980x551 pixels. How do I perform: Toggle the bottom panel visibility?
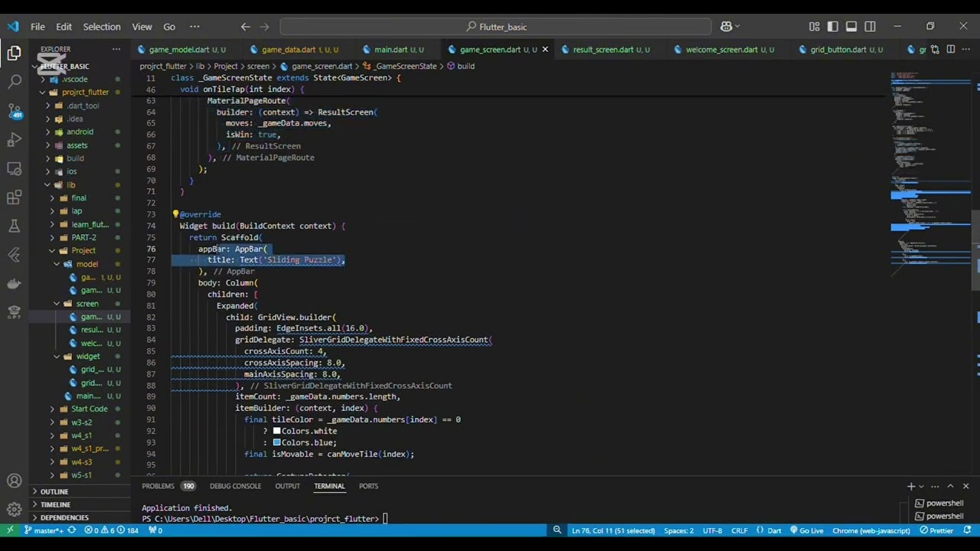click(x=851, y=27)
